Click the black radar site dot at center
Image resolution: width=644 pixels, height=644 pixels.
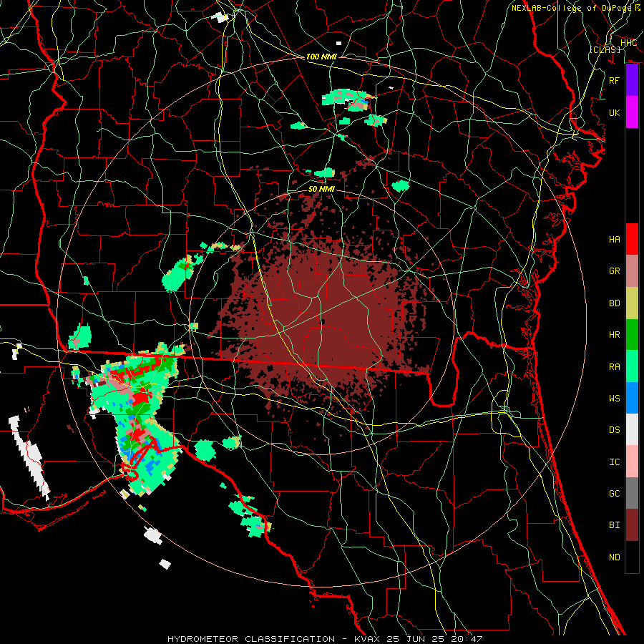(323, 322)
